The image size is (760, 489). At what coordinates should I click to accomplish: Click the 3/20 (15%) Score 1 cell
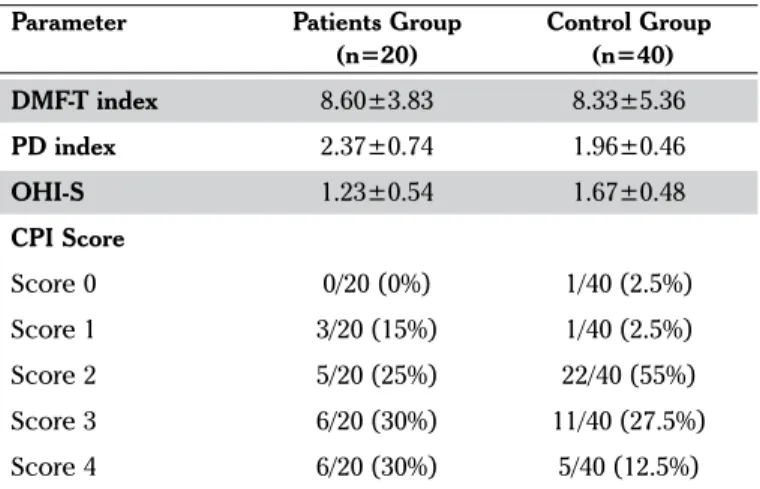[x=377, y=330]
